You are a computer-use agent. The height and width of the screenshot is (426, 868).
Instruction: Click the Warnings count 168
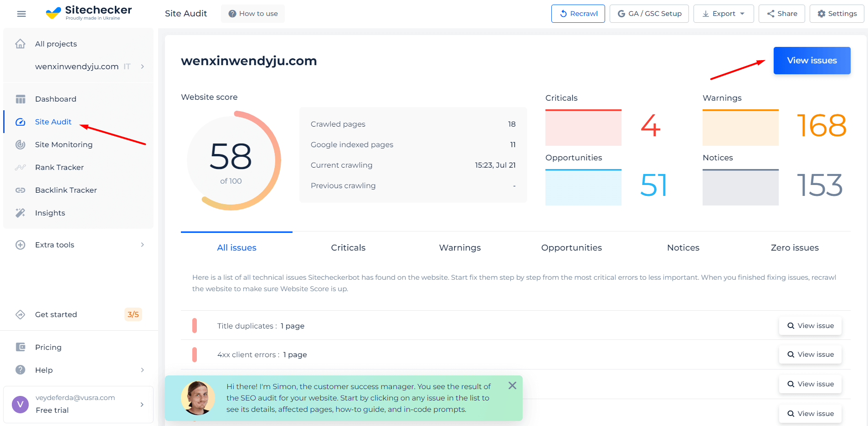(822, 126)
